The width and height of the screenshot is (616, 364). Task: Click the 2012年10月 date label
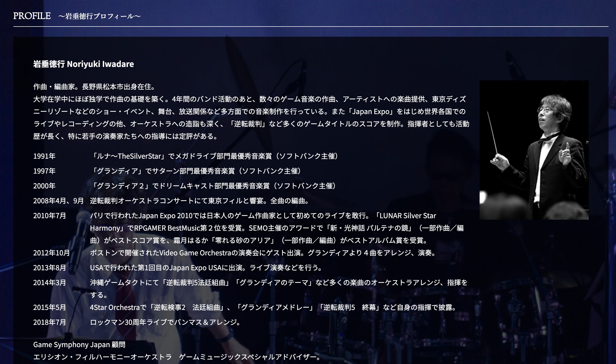click(52, 253)
